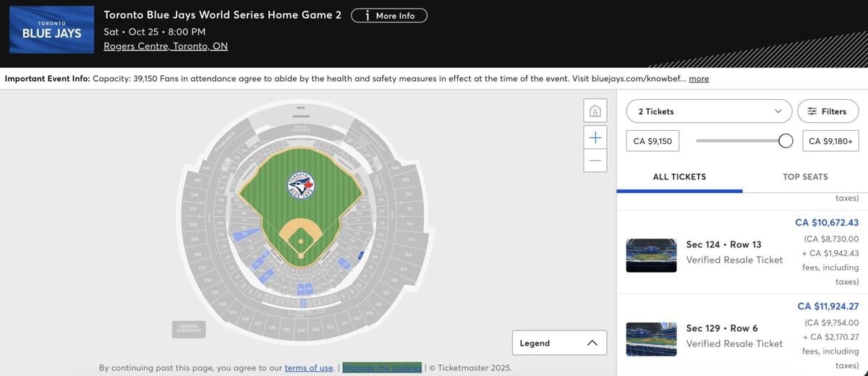The width and height of the screenshot is (868, 376).
Task: Click the Blue Jays logo on the field
Action: click(x=301, y=185)
